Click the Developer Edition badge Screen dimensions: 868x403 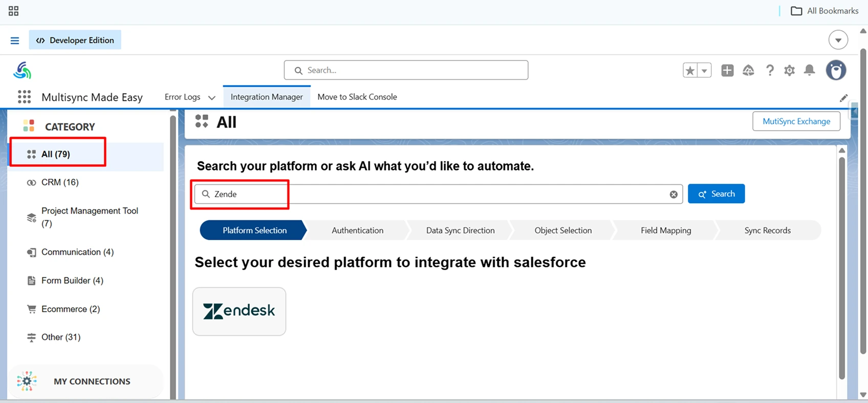click(x=75, y=40)
